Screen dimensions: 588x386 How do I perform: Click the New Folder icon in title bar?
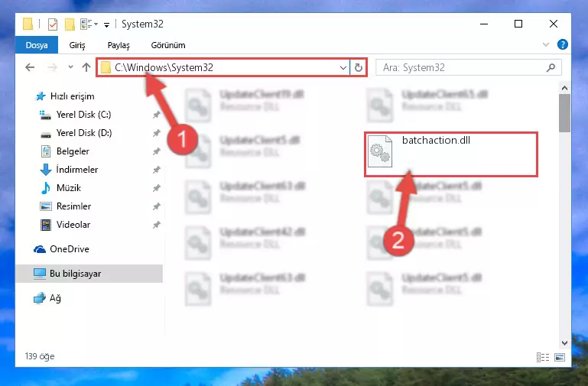click(x=70, y=24)
